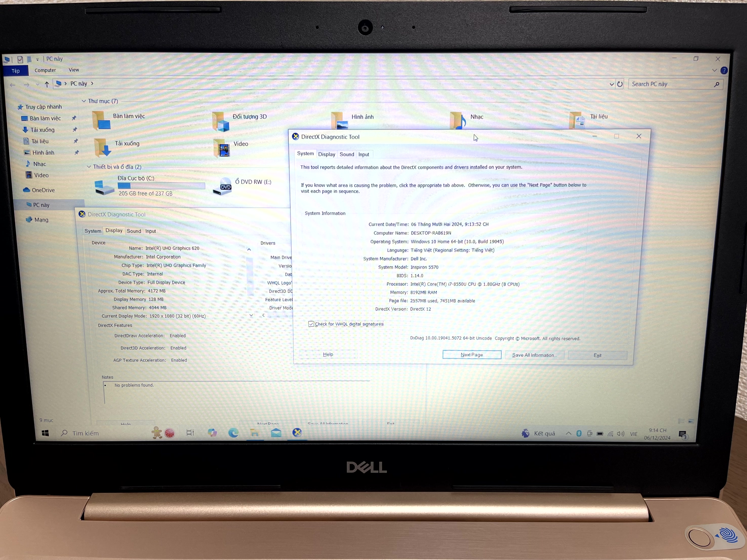This screenshot has width=747, height=560.
Task: Open the Video folder in Thư mục
Action: [x=222, y=148]
